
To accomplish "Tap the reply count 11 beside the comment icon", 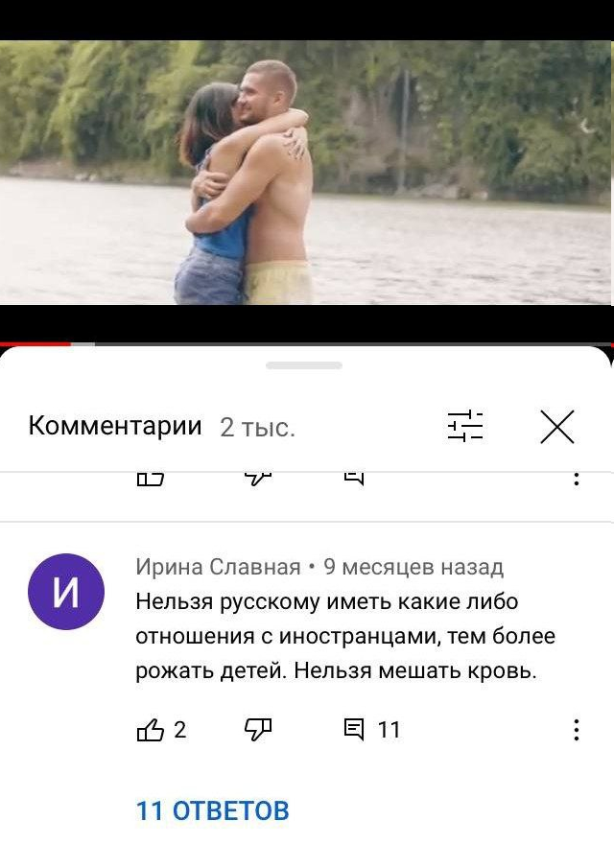I will (x=389, y=730).
